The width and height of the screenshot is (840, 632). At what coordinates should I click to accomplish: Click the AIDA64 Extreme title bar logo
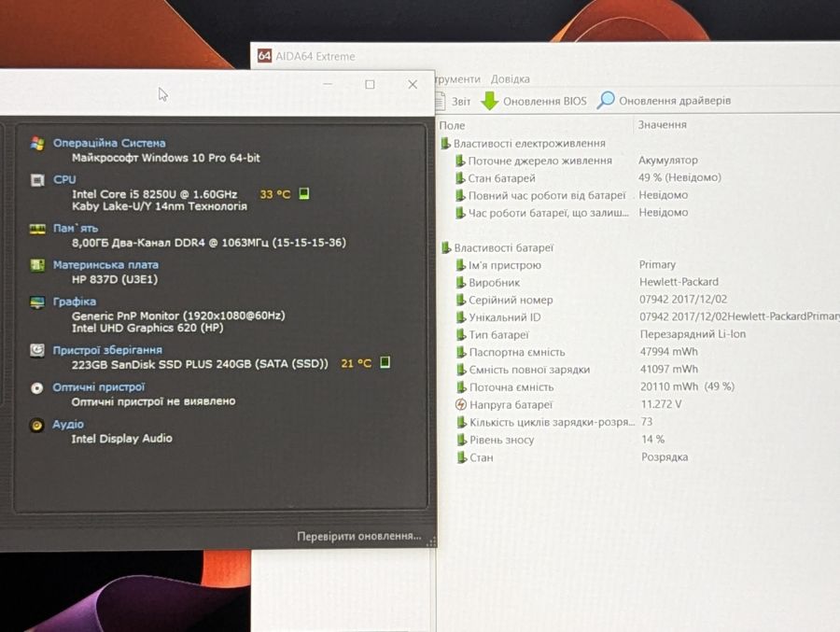coord(264,56)
